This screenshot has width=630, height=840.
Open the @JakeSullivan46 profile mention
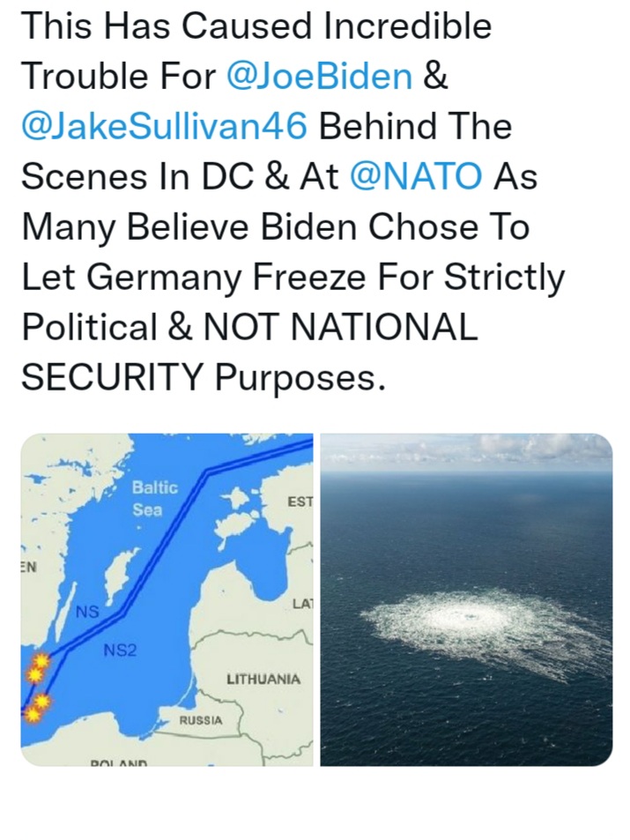[x=165, y=126]
